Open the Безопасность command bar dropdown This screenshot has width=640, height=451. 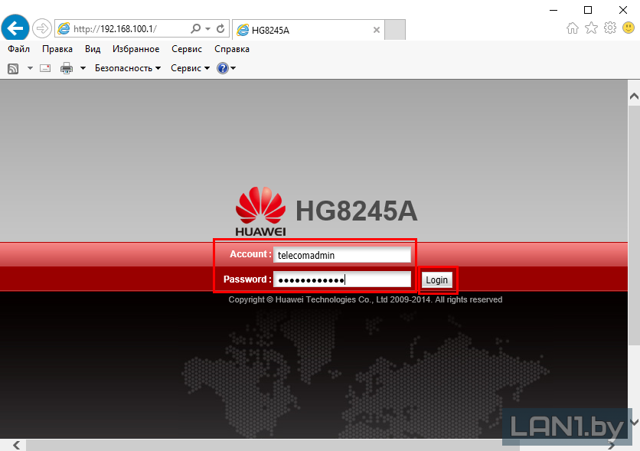tap(127, 68)
